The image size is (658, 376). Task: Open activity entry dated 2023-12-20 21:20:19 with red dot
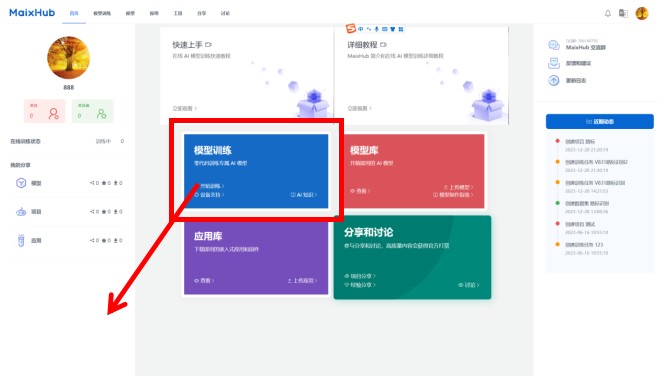pos(586,145)
